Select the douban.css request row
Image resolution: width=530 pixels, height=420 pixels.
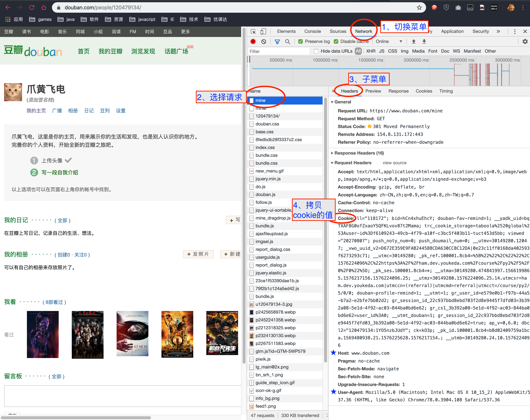click(285, 124)
